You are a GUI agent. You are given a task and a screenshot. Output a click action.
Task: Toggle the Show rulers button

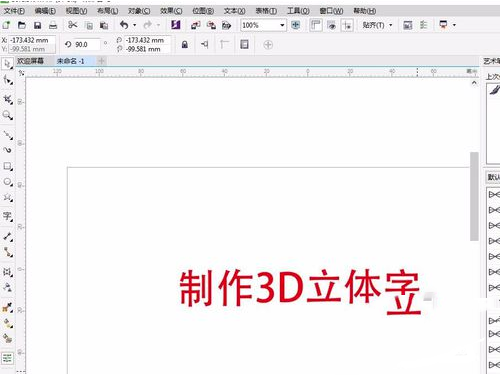[x=316, y=25]
